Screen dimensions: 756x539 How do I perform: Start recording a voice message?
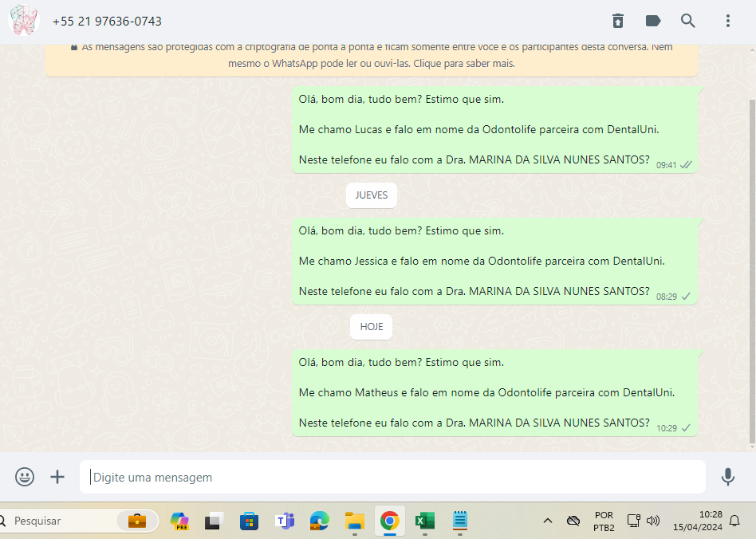(728, 477)
